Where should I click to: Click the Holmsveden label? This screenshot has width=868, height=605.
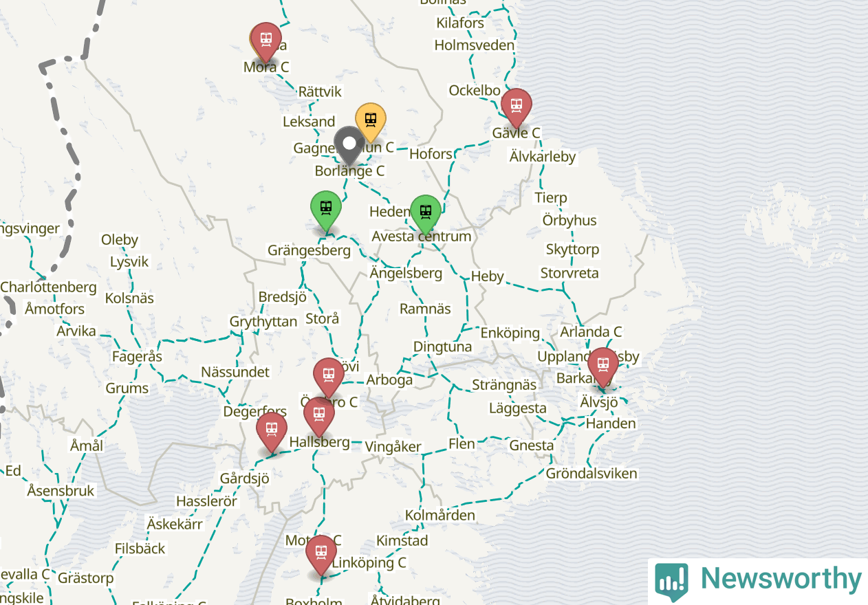(475, 46)
